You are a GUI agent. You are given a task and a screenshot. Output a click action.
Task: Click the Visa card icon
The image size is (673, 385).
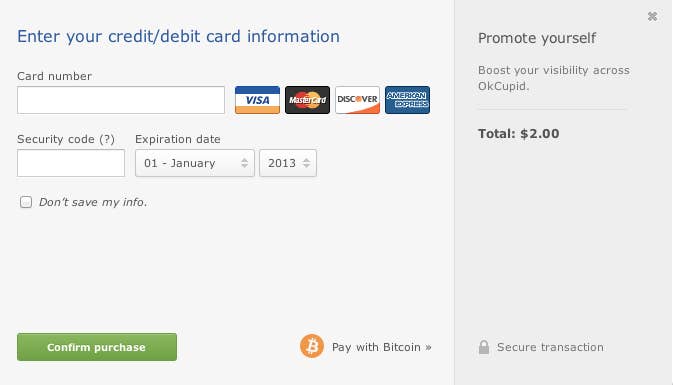(x=258, y=100)
